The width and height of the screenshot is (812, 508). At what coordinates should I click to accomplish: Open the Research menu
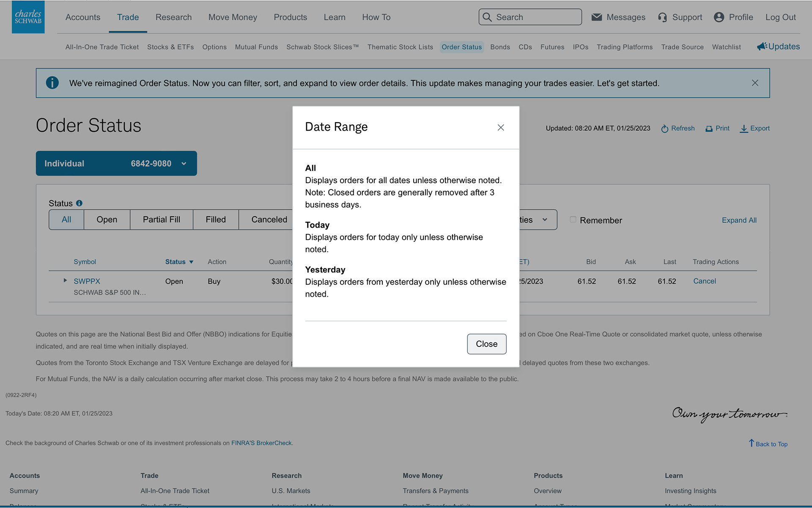click(173, 17)
